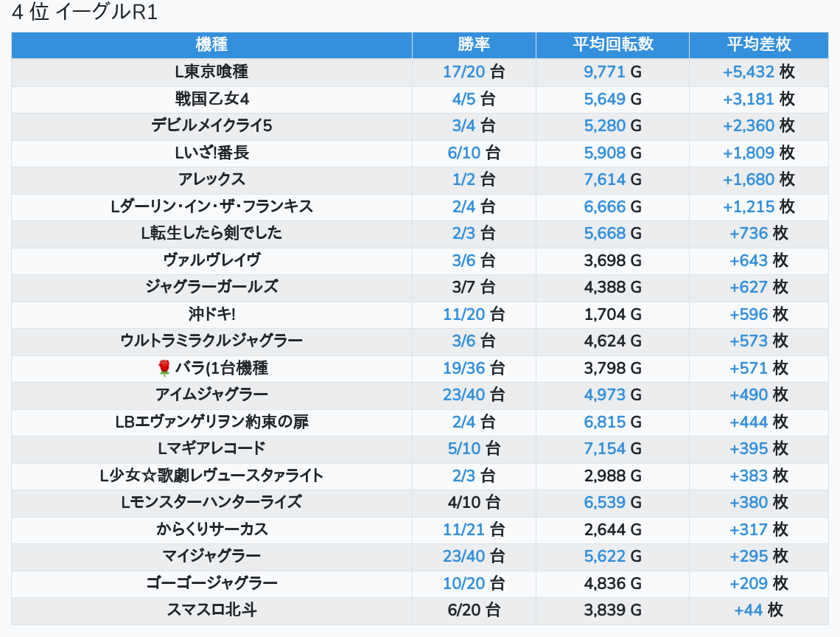Click the スマスロ北斗 machine name

(x=211, y=610)
